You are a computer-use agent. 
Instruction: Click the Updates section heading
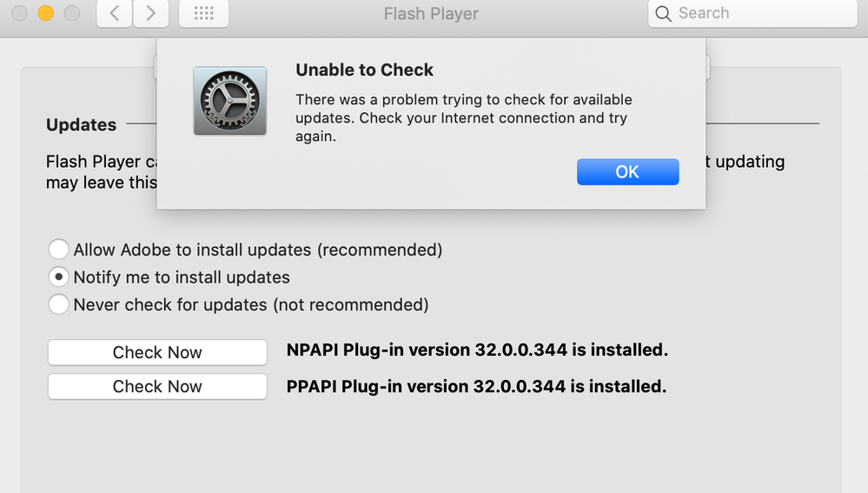point(81,125)
